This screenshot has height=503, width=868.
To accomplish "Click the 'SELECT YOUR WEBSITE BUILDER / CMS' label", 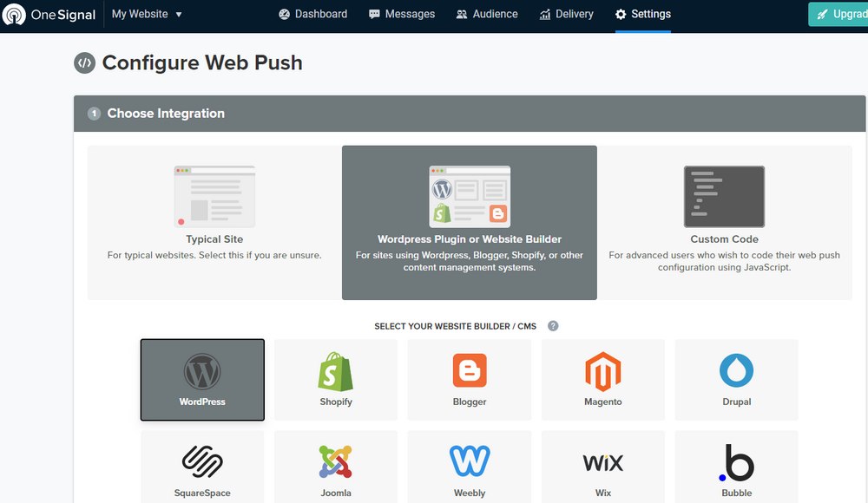I will coord(455,326).
